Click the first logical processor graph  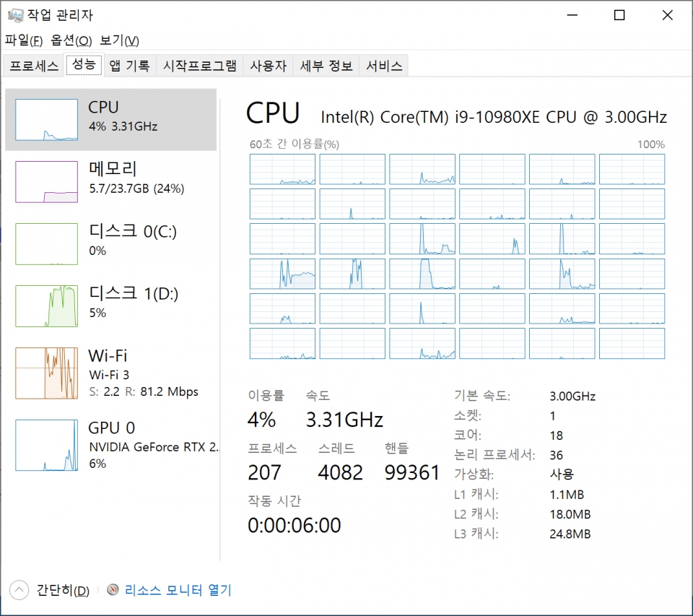point(282,169)
